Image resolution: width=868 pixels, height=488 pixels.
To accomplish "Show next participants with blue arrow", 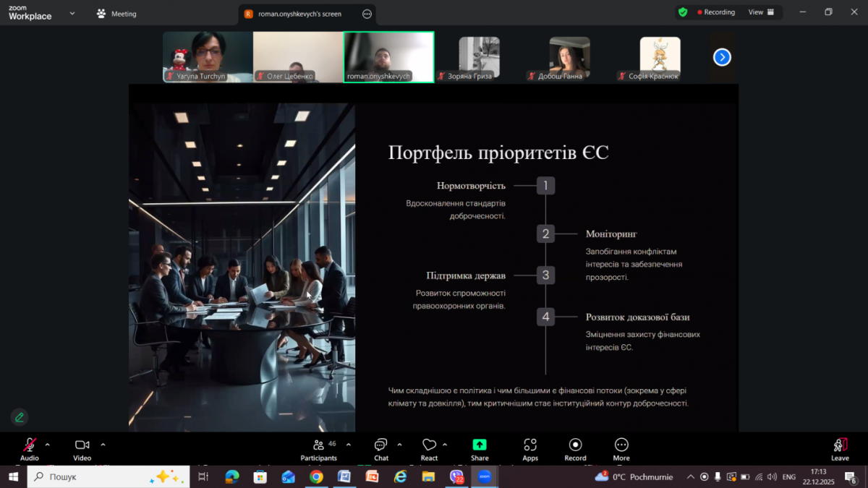I will click(722, 57).
